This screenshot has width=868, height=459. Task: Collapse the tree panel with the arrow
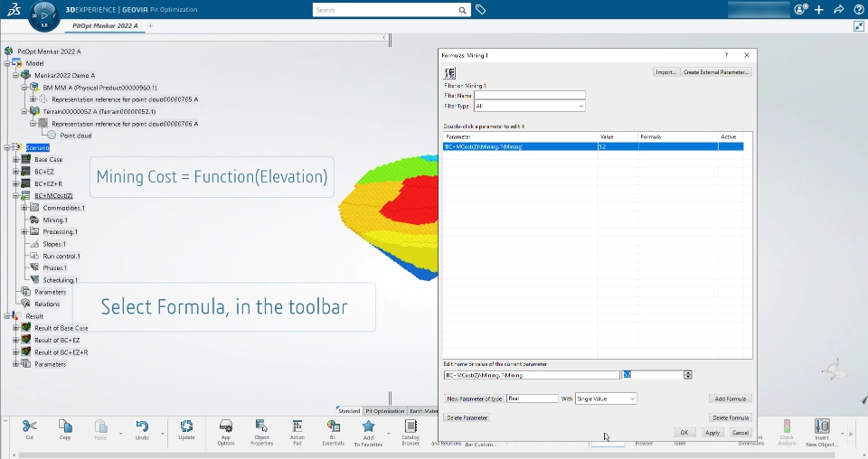pos(384,38)
